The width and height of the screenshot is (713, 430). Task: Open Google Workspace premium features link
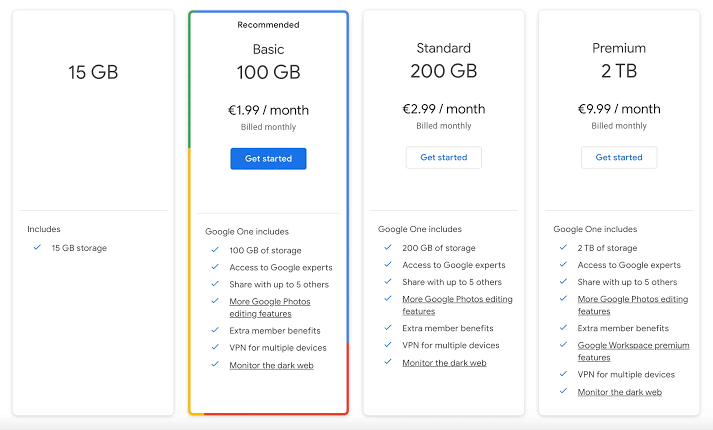pyautogui.click(x=633, y=351)
